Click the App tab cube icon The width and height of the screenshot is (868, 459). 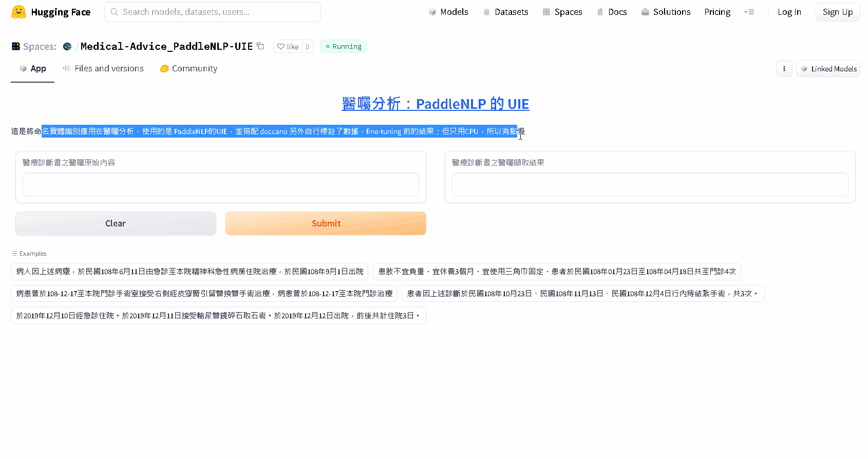tap(23, 68)
